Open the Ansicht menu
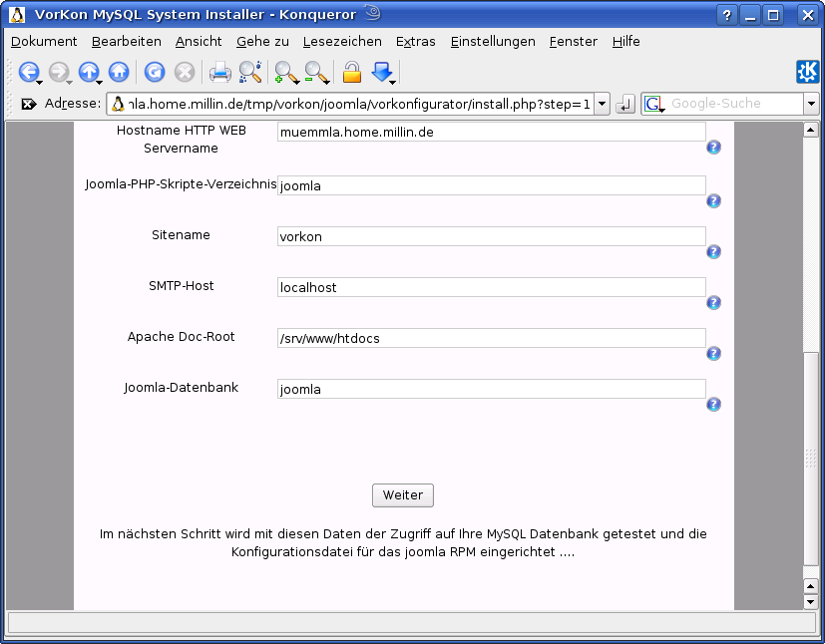Screen dimensions: 825x644 (x=199, y=42)
